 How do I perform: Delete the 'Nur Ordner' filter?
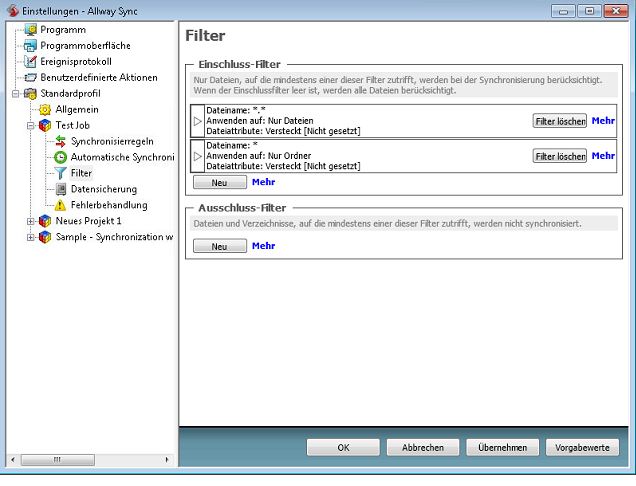click(x=559, y=156)
